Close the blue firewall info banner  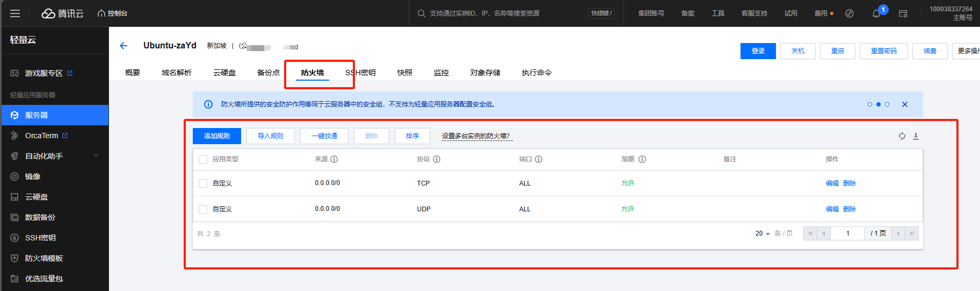tap(905, 104)
